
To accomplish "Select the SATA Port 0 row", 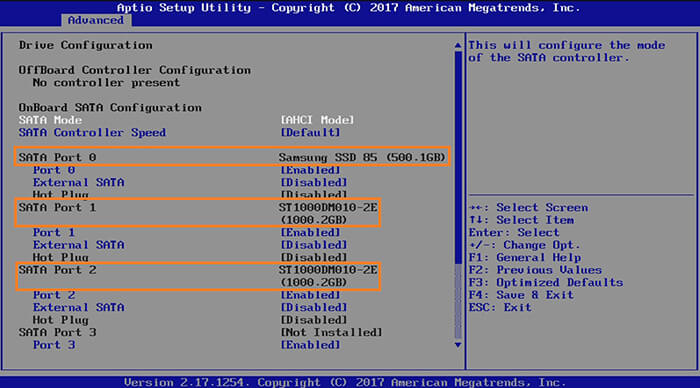I will click(x=232, y=157).
